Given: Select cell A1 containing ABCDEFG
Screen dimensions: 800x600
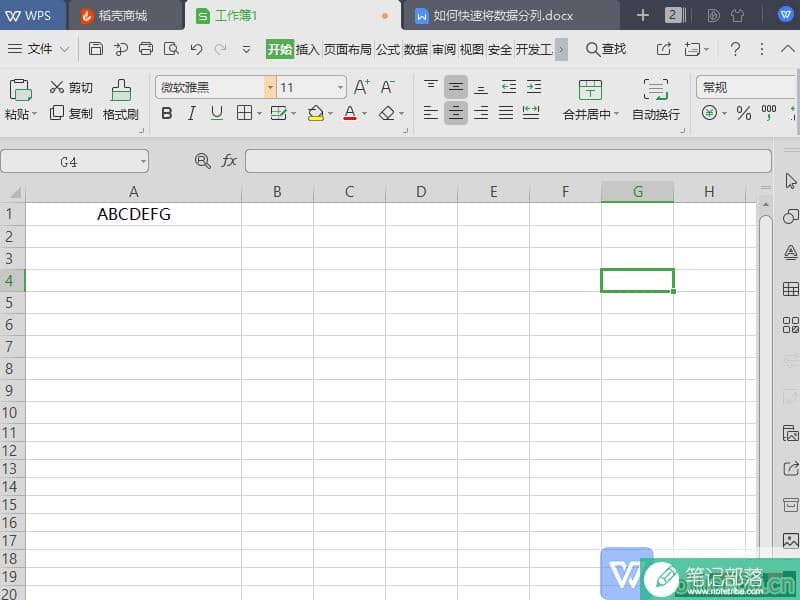Looking at the screenshot, I should (134, 214).
